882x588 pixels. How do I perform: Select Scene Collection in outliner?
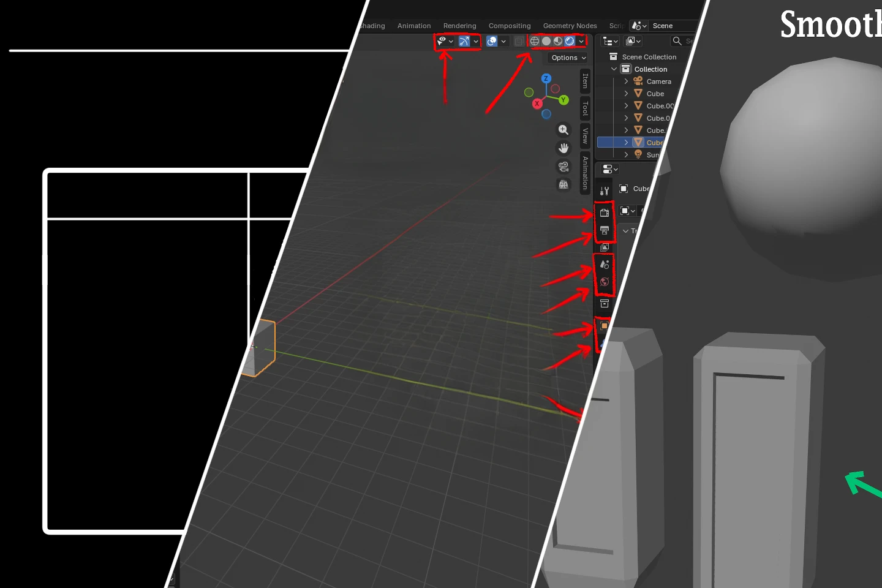[x=649, y=57]
